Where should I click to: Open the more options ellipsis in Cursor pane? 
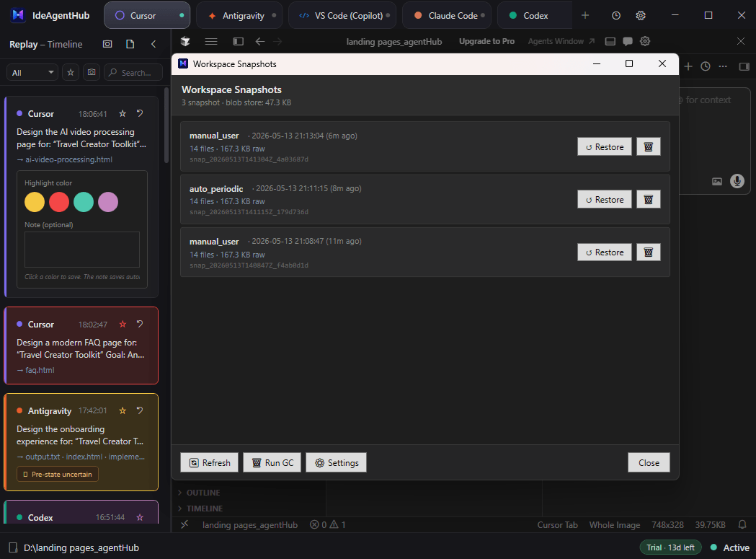click(x=723, y=66)
